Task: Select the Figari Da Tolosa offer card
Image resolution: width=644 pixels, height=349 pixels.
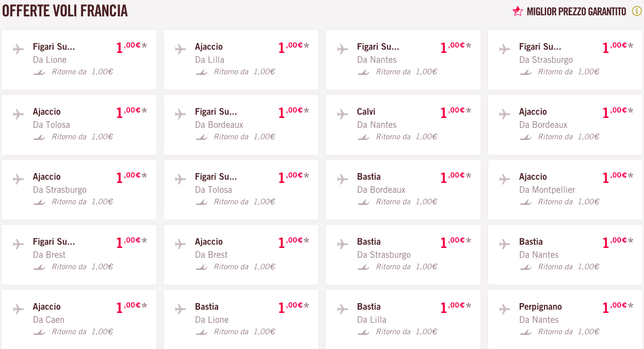Action: point(241,190)
